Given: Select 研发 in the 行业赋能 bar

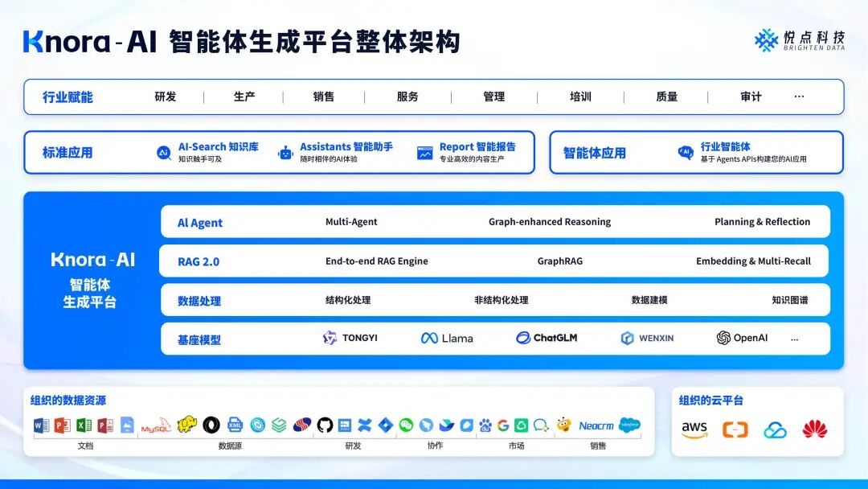Looking at the screenshot, I should pos(165,97).
